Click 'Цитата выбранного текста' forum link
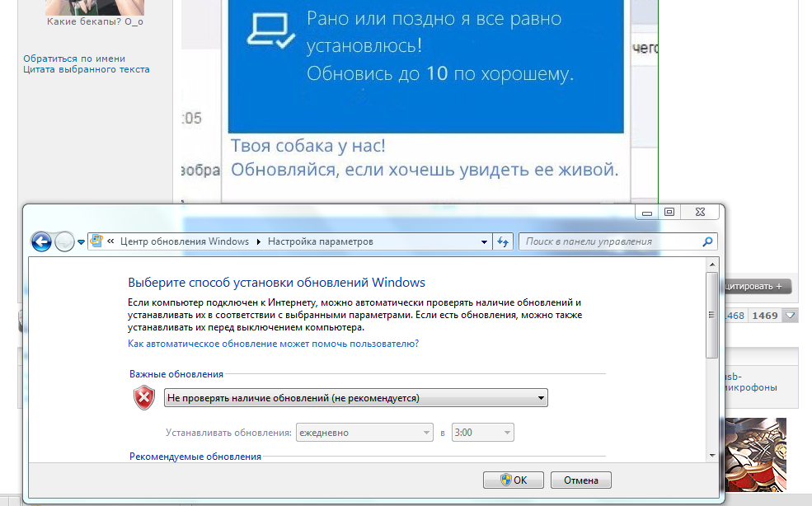Screen dimensions: 812x506 (x=86, y=69)
